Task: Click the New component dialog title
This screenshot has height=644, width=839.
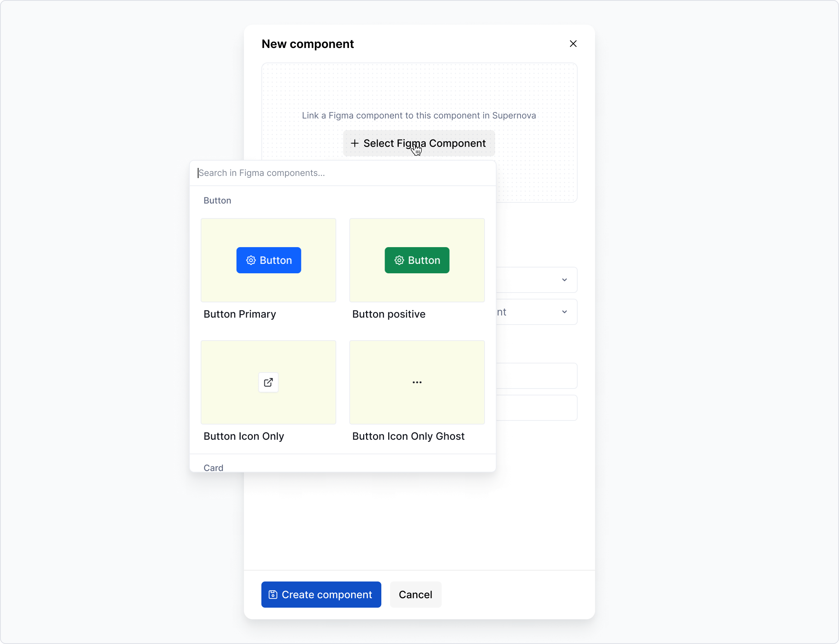Action: [307, 44]
